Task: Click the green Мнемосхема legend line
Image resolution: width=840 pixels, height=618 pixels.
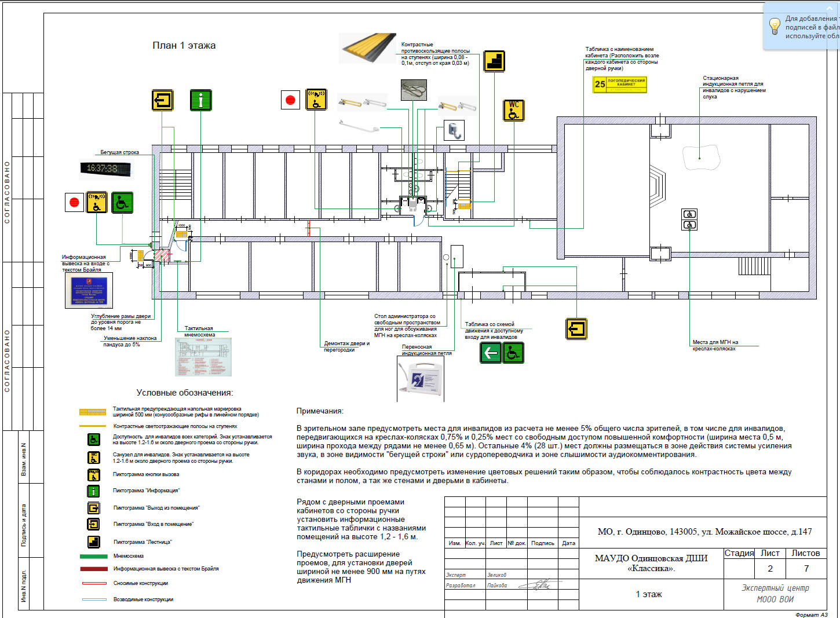Action: point(93,556)
